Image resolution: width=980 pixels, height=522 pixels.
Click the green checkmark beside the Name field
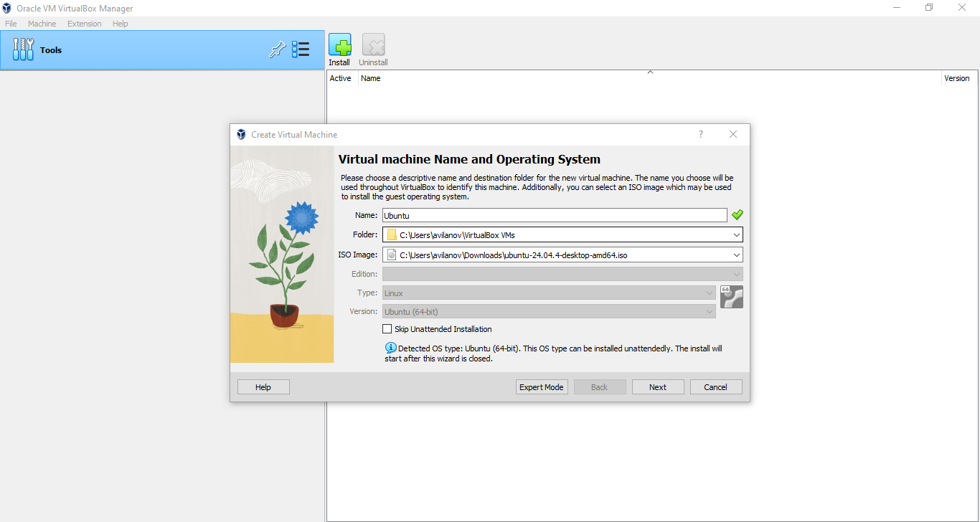738,214
